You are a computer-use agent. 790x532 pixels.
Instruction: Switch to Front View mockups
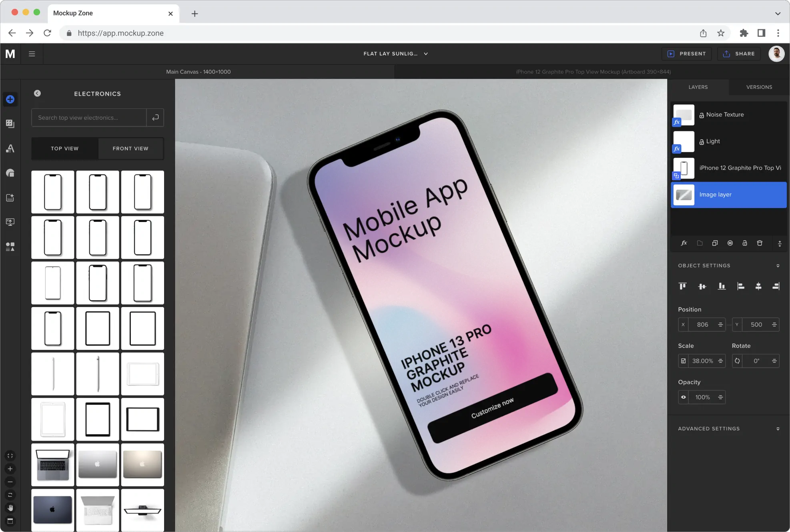tap(130, 149)
